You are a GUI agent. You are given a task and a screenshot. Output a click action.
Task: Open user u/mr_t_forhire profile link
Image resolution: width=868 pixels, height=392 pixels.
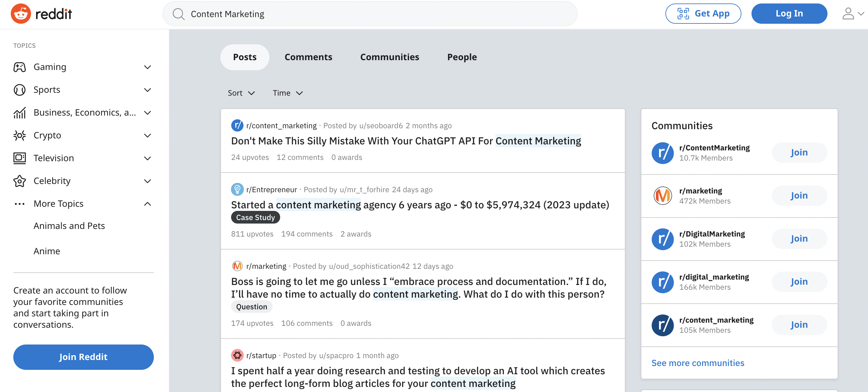[x=364, y=189]
